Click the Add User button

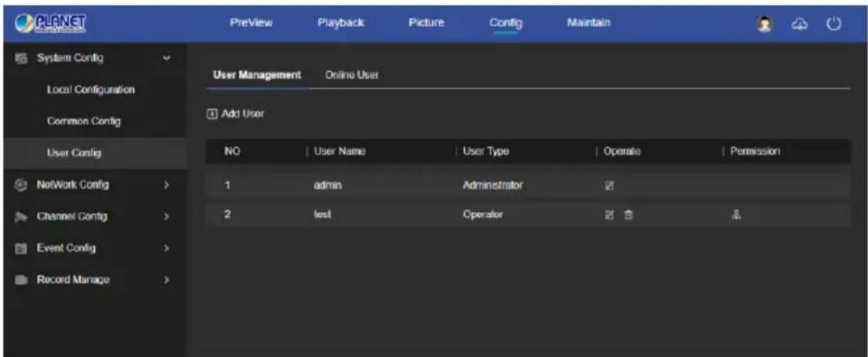pos(235,112)
